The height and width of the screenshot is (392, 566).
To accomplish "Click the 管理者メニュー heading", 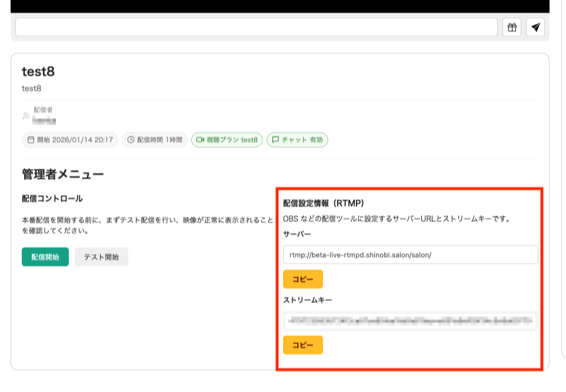I will click(x=63, y=174).
